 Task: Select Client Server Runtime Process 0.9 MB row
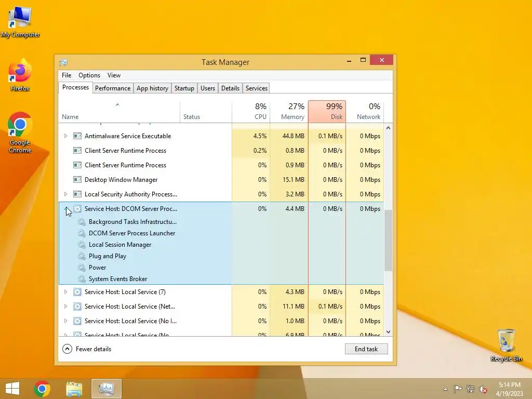(221, 165)
